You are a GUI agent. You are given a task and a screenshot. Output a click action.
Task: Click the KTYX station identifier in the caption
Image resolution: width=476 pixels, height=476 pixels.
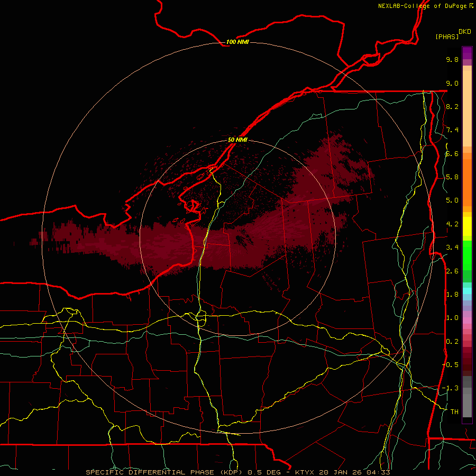pyautogui.click(x=304, y=472)
